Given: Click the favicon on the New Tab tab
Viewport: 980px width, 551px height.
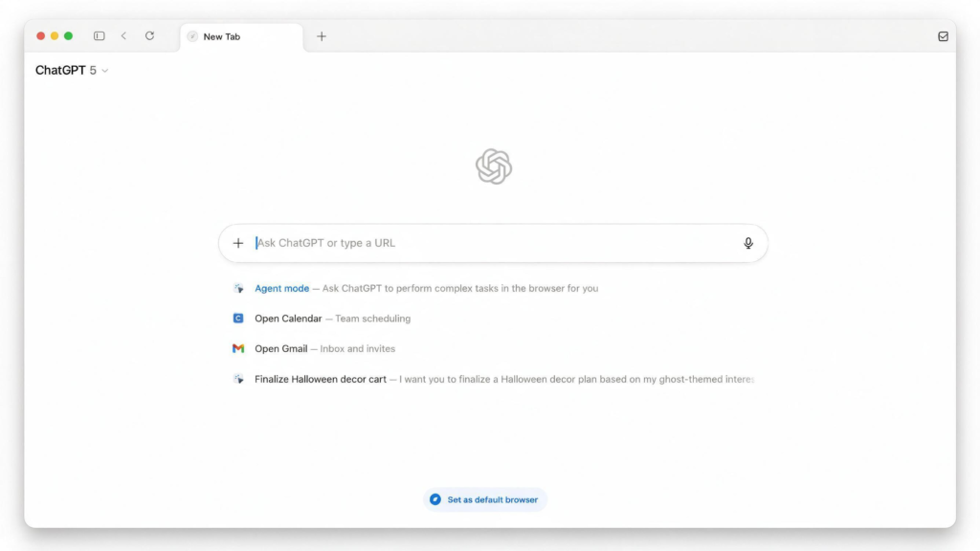Looking at the screenshot, I should [192, 37].
